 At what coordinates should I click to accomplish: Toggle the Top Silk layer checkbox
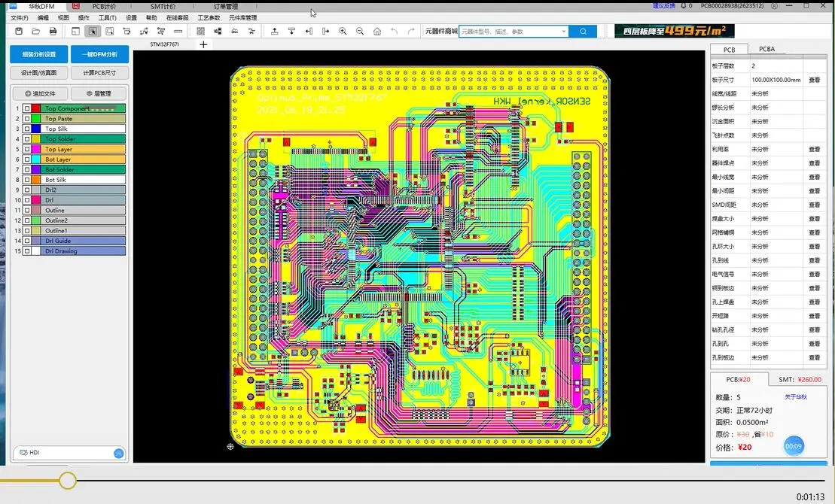point(26,129)
